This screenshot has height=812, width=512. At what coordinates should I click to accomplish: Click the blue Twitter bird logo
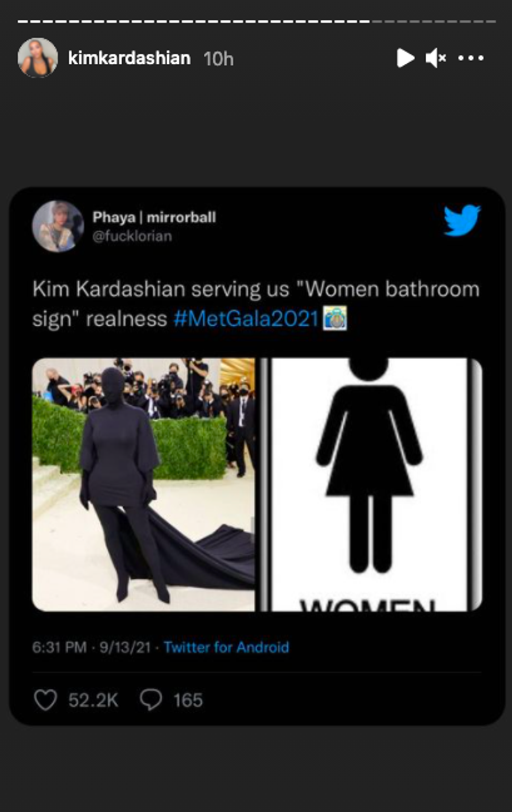[x=462, y=220]
